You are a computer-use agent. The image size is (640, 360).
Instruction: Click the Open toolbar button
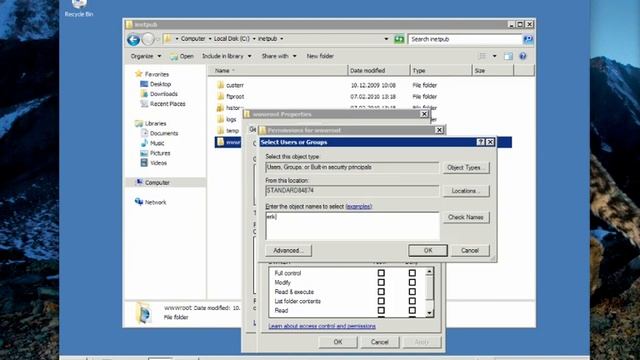pos(182,56)
